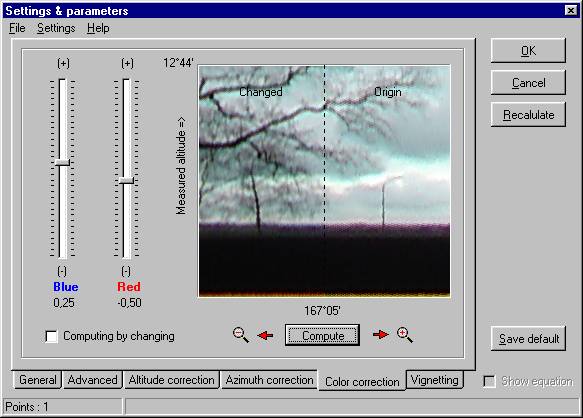Toggle the Show equation checkbox
Screen dimensions: 583x418
489,381
